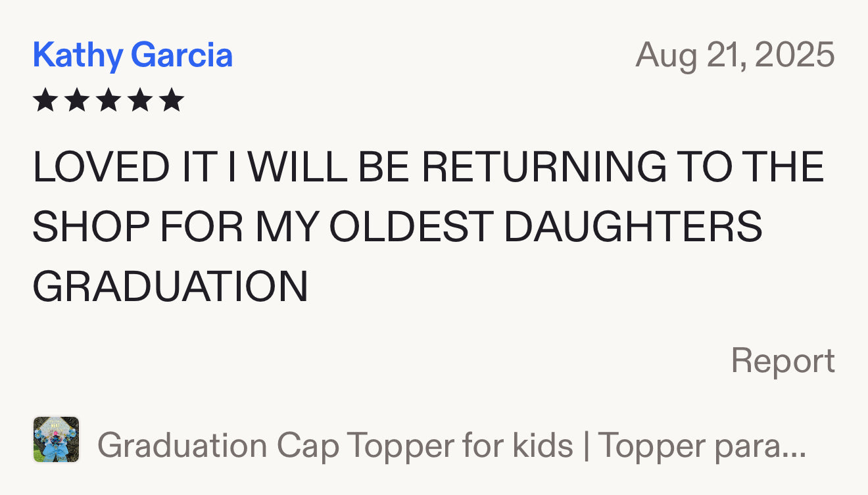This screenshot has height=495, width=868.
Task: Click the second rating star
Action: (77, 101)
